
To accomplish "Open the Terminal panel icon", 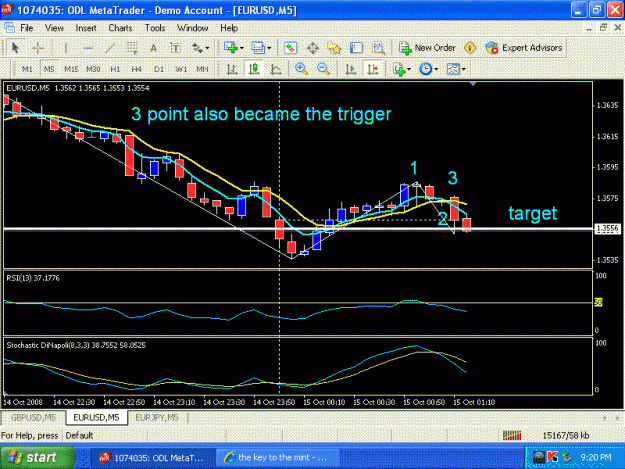I will (x=356, y=48).
